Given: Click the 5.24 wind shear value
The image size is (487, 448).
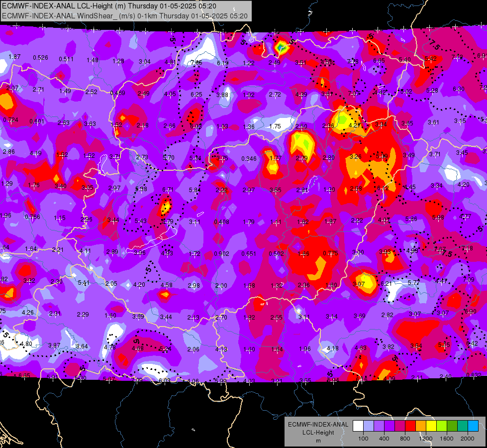Looking at the screenshot, I should tap(165, 349).
